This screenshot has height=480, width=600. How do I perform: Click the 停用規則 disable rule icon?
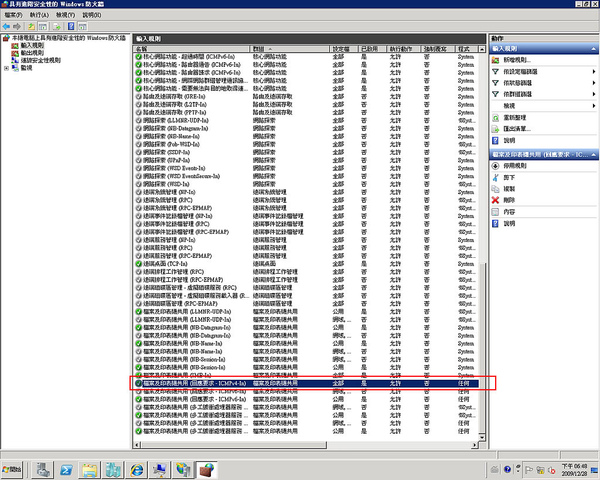[496, 166]
